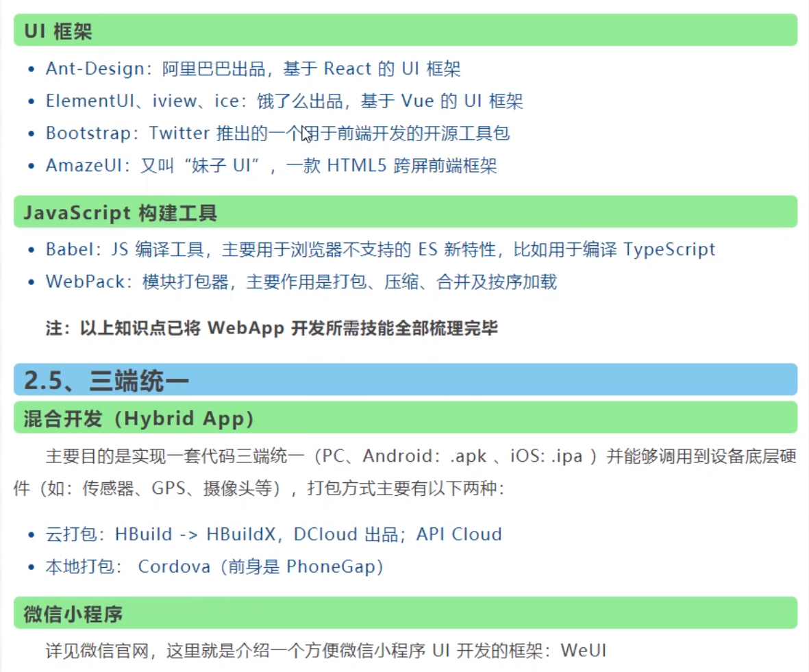Select the Bootstrap list item text
The height and width of the screenshot is (672, 809).
277,133
